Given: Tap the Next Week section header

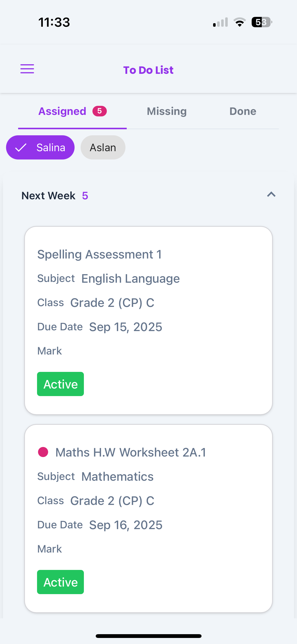Looking at the screenshot, I should tap(49, 196).
